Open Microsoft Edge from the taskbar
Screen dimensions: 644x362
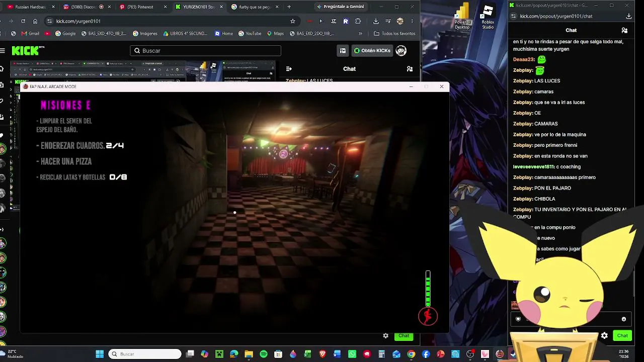tap(234, 354)
